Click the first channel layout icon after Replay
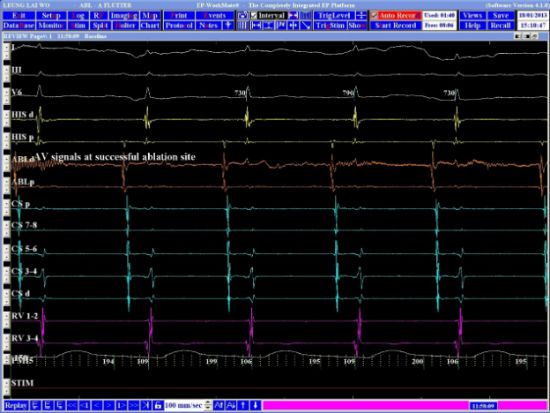The width and height of the screenshot is (550, 413). click(x=35, y=406)
